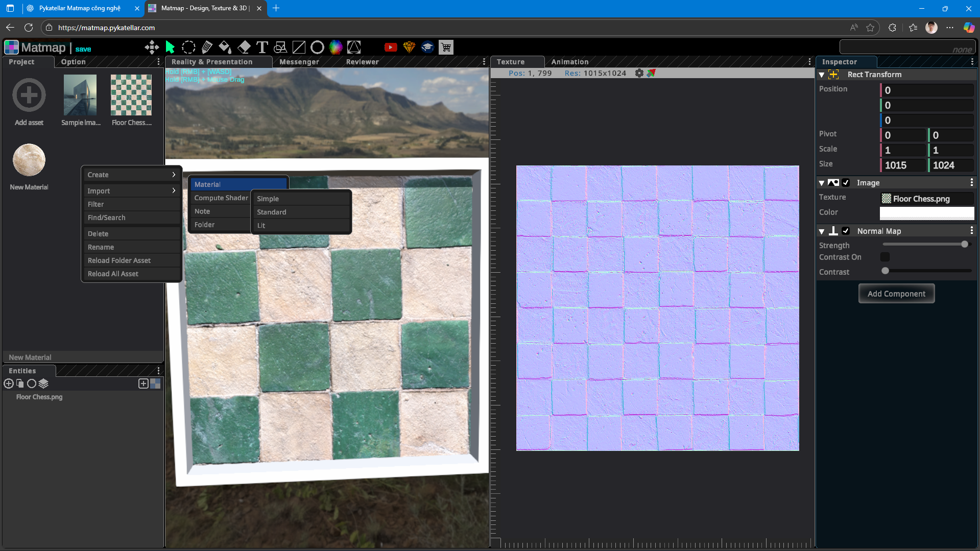Switch to the Option tab
This screenshot has height=551, width=980.
pyautogui.click(x=74, y=62)
